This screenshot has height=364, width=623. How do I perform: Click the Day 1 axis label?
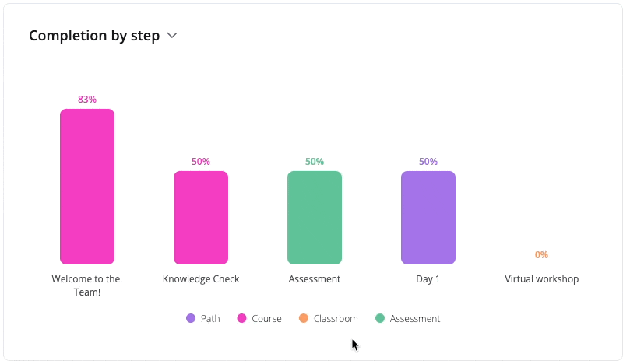pyautogui.click(x=428, y=278)
